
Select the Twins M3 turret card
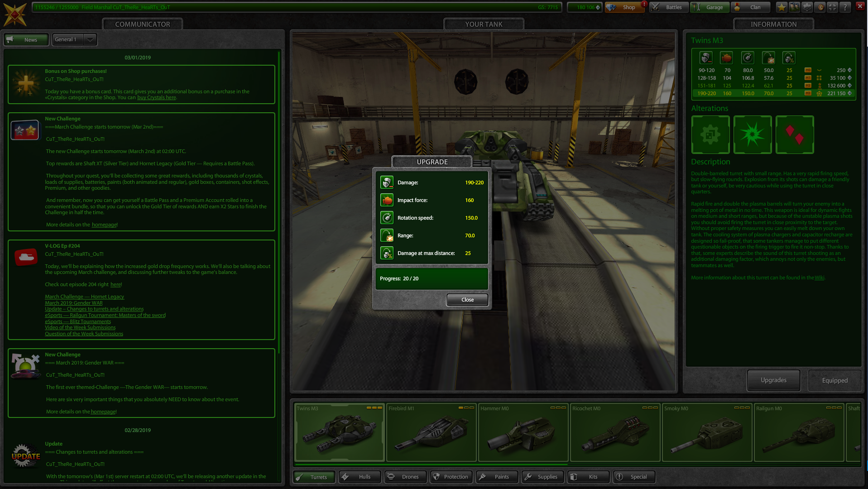click(x=339, y=432)
